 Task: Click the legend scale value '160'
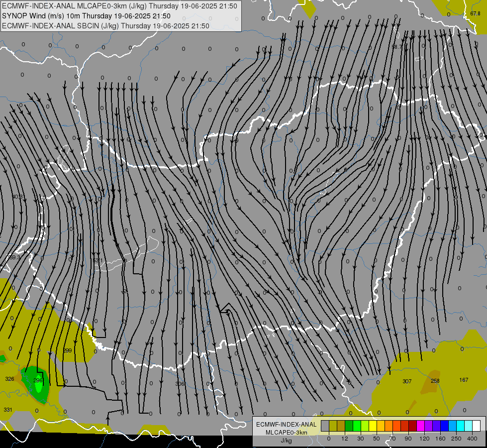[x=440, y=439]
